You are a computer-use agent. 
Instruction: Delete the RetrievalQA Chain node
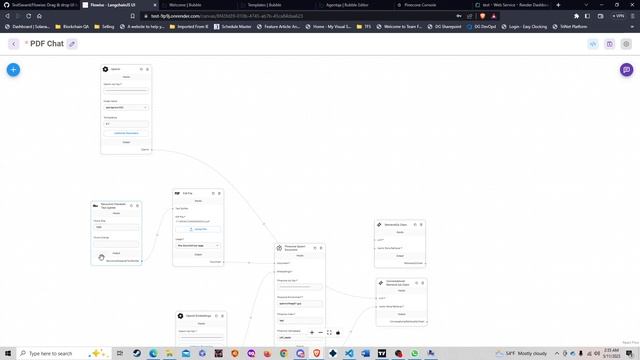pyautogui.click(x=421, y=224)
